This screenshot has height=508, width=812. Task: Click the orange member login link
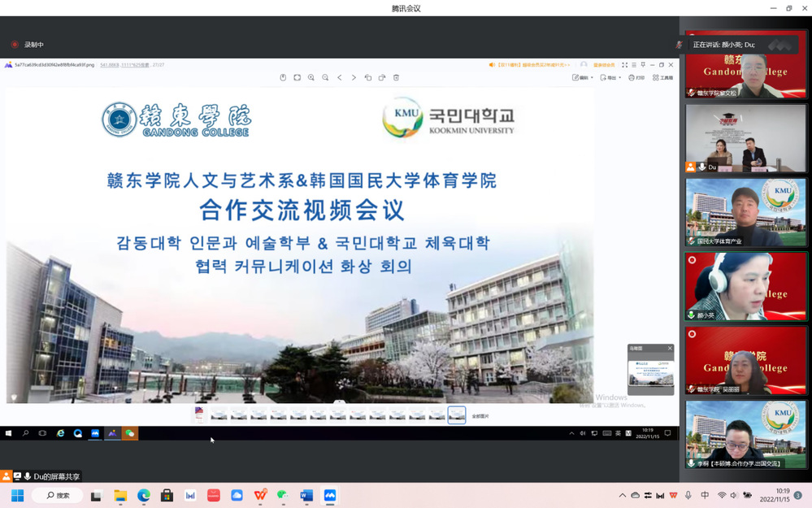point(604,65)
